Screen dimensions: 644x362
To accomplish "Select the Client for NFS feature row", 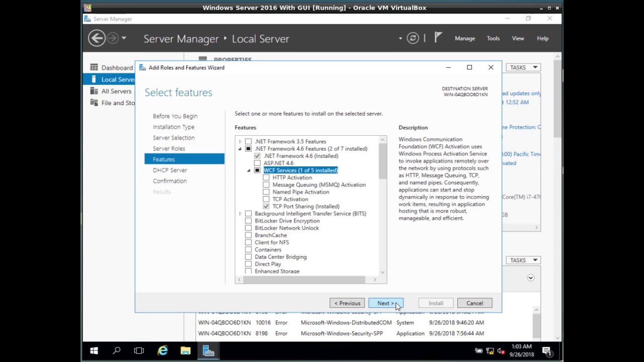I will tap(272, 242).
